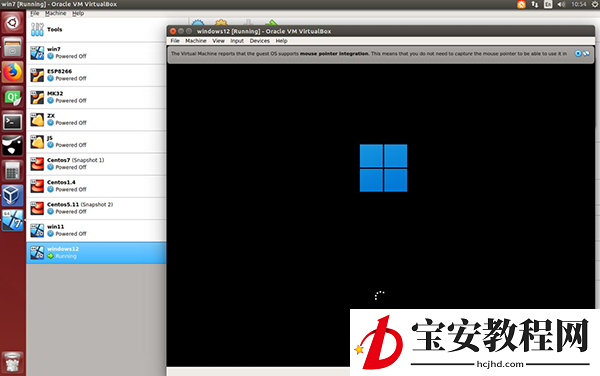Image resolution: width=600 pixels, height=376 pixels.
Task: Open the system gear menu in top panel
Action: click(595, 4)
